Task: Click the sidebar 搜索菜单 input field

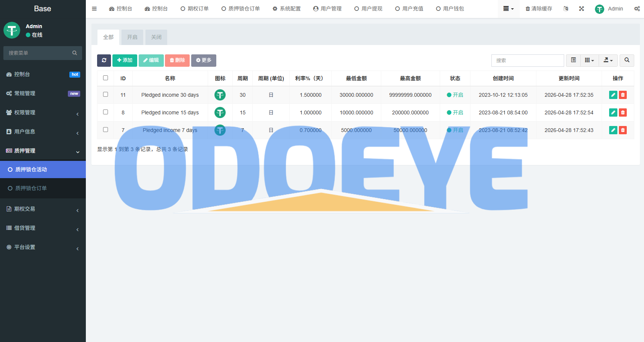Action: pyautogui.click(x=43, y=53)
